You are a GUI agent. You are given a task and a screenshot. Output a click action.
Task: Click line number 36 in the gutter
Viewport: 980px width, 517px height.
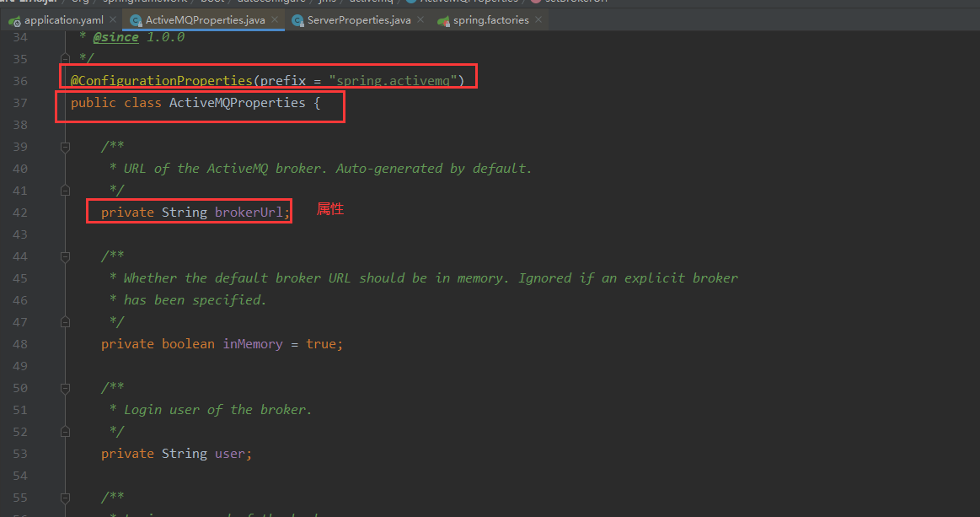(x=20, y=81)
